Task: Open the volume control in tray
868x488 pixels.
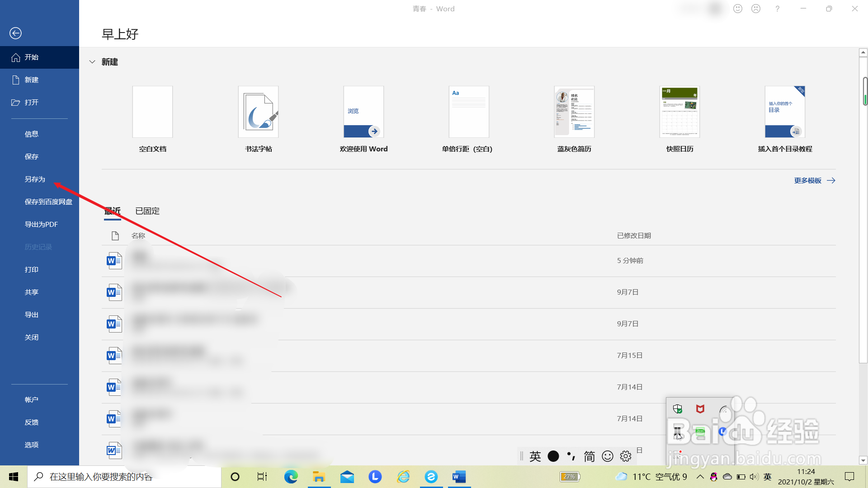Action: pos(754,477)
